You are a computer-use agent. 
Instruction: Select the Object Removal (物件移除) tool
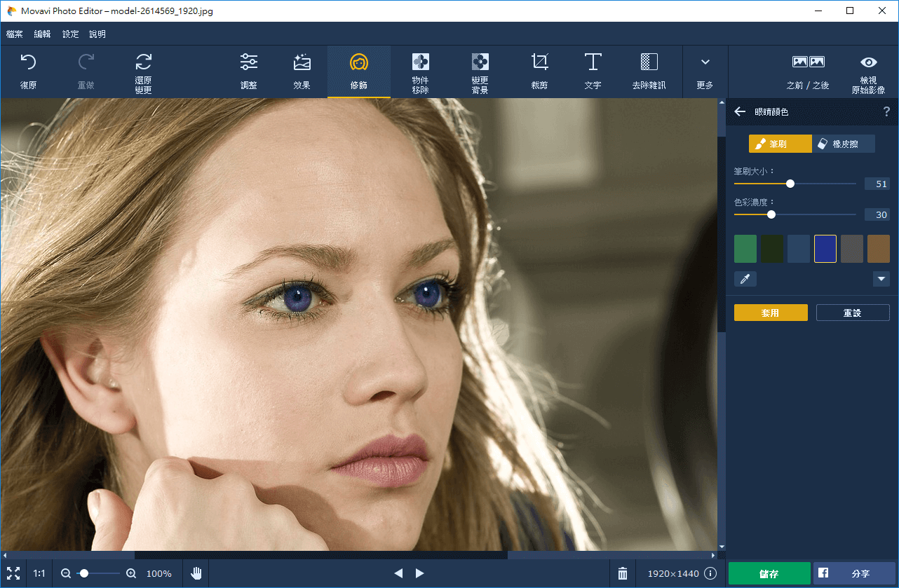pyautogui.click(x=420, y=71)
